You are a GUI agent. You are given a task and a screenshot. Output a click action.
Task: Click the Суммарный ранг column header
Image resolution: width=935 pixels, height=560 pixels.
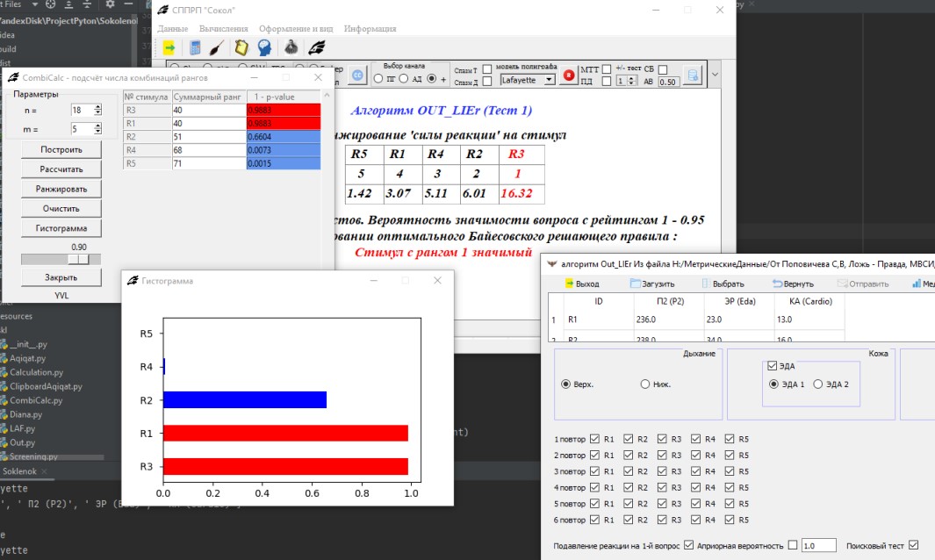point(209,97)
